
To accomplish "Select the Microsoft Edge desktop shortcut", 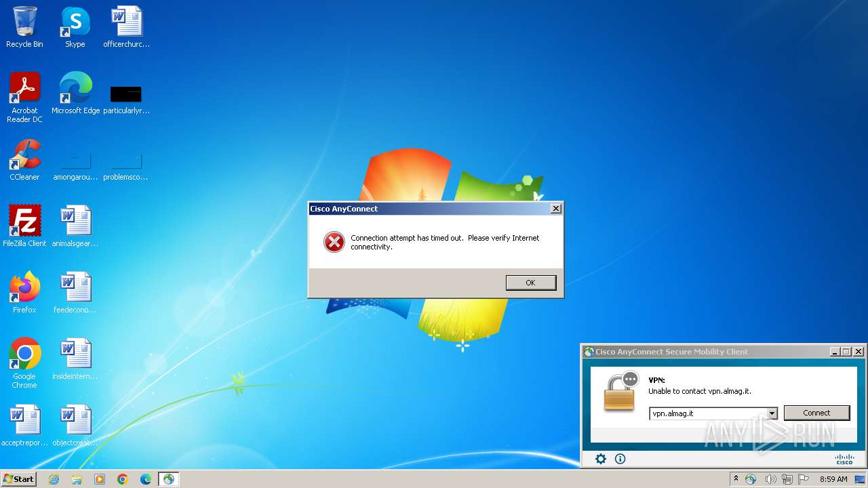I will [75, 94].
